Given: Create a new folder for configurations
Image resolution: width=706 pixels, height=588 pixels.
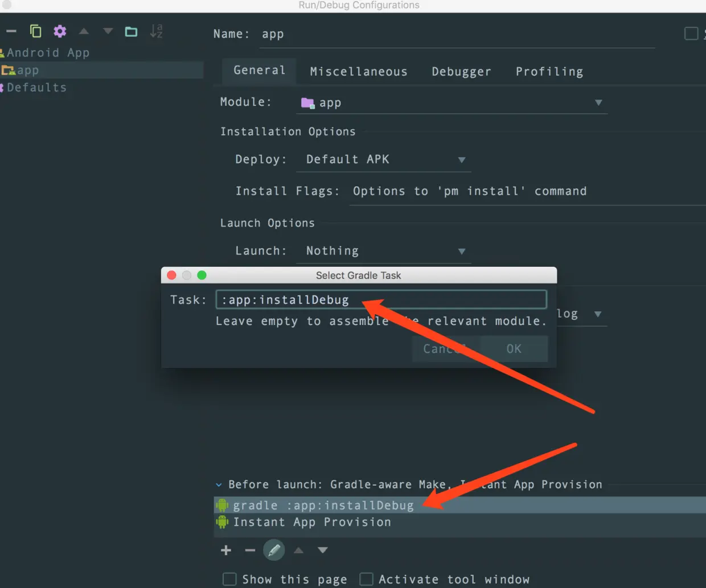Looking at the screenshot, I should click(x=131, y=31).
